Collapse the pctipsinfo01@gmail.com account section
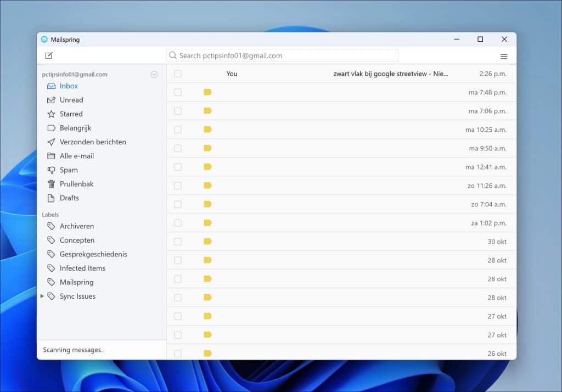Image resolution: width=562 pixels, height=392 pixels. click(x=154, y=74)
